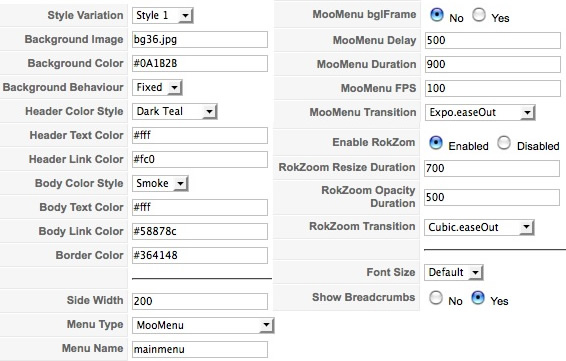Open the Body Color Style dropdown
Image resolution: width=566 pixels, height=361 pixels.
pos(160,183)
